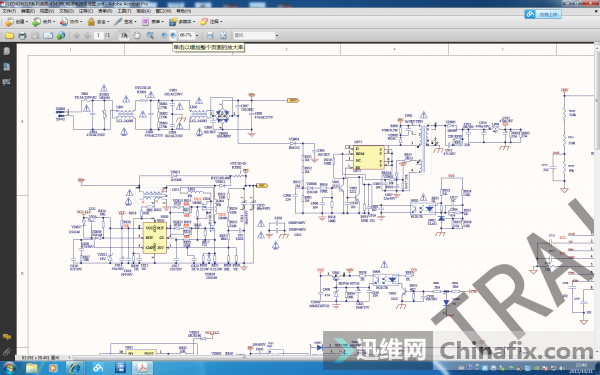Expand the find box dropdown arrow

click(277, 36)
